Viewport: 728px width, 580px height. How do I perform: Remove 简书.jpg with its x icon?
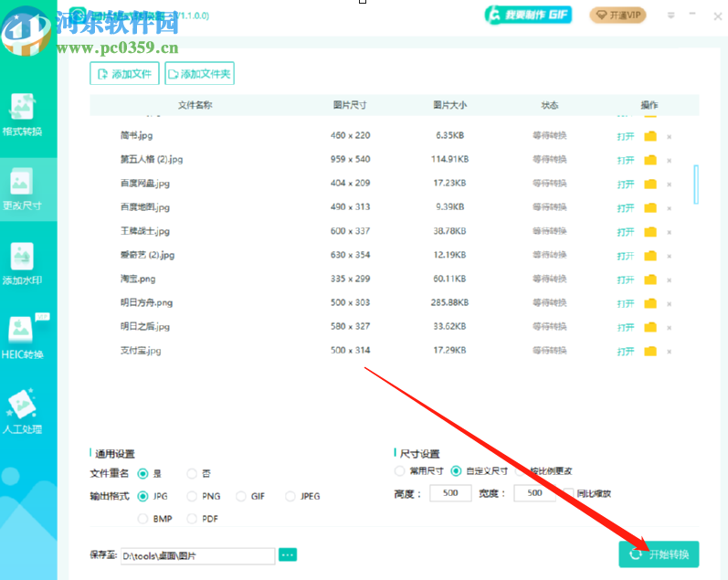(x=669, y=136)
